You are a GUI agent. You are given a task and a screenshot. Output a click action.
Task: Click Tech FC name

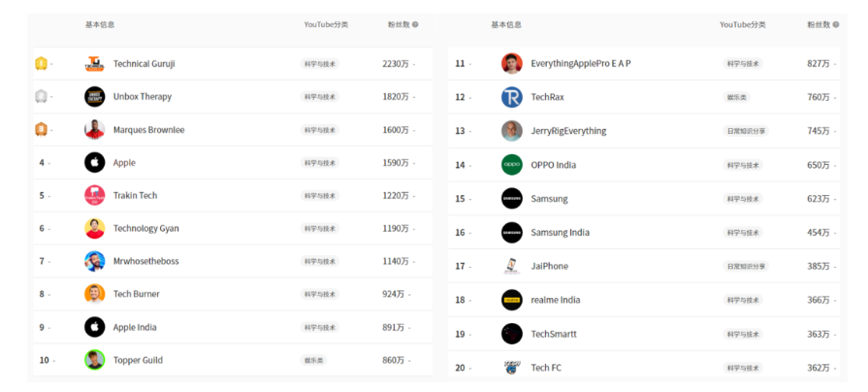(x=546, y=368)
